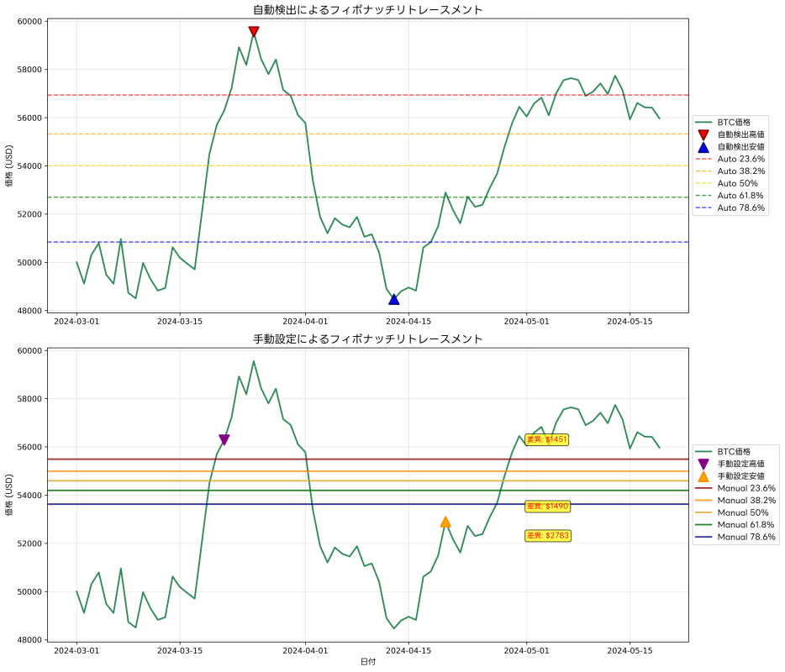Screen dimensions: 785x672
Task: Click the orange manual low marker
Action: (446, 521)
